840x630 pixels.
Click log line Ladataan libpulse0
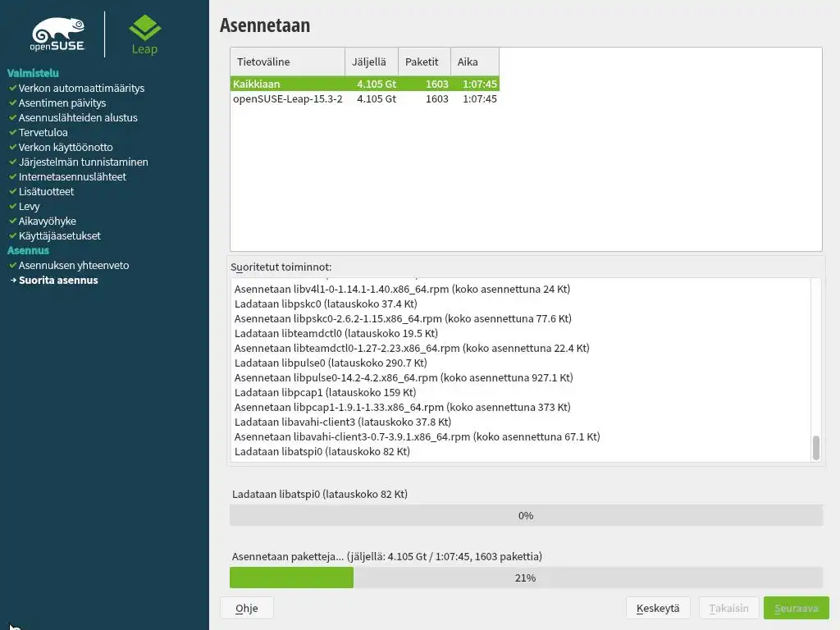point(331,363)
